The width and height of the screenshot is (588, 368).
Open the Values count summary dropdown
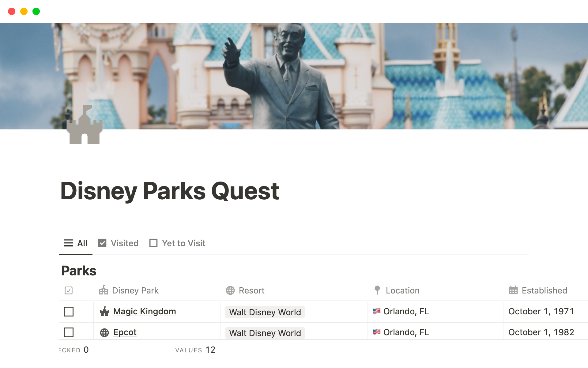point(195,350)
